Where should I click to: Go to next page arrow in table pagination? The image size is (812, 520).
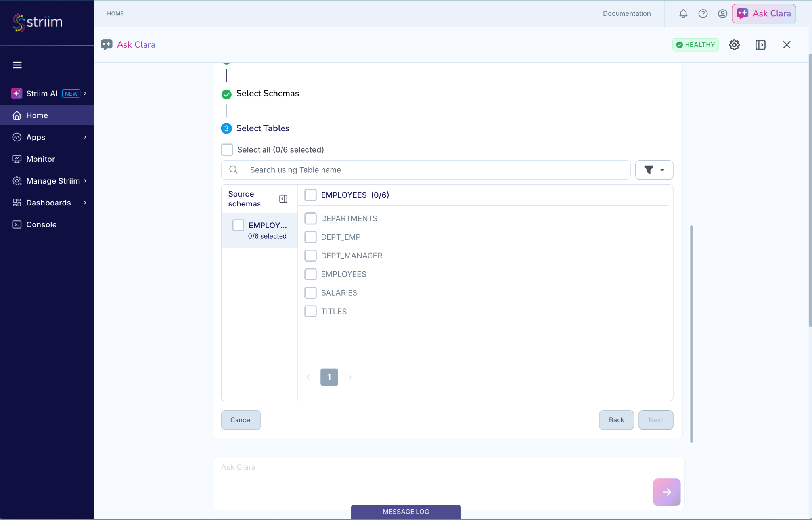tap(350, 377)
